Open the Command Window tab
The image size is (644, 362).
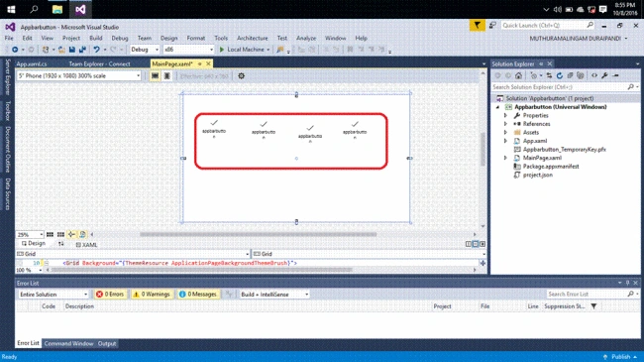point(68,343)
